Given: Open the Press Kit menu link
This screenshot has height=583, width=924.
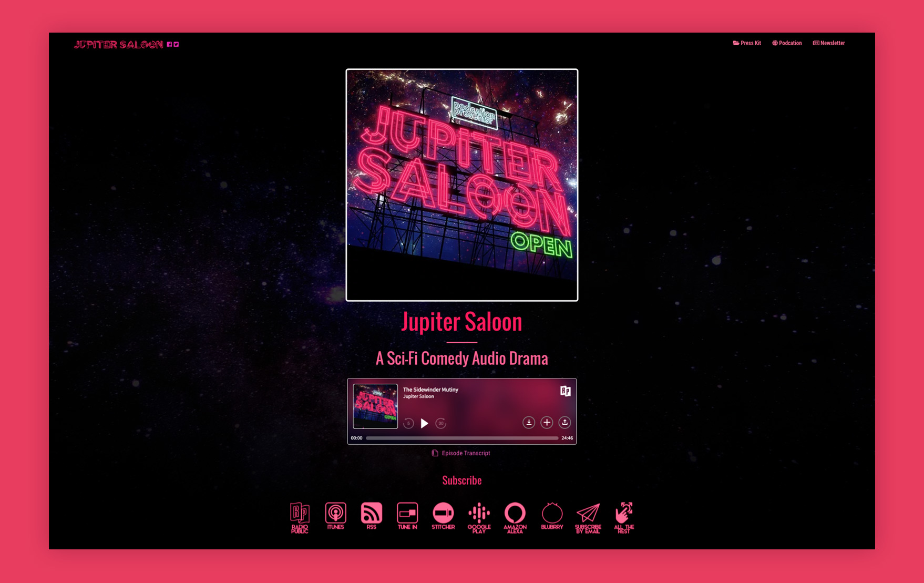Looking at the screenshot, I should 747,43.
